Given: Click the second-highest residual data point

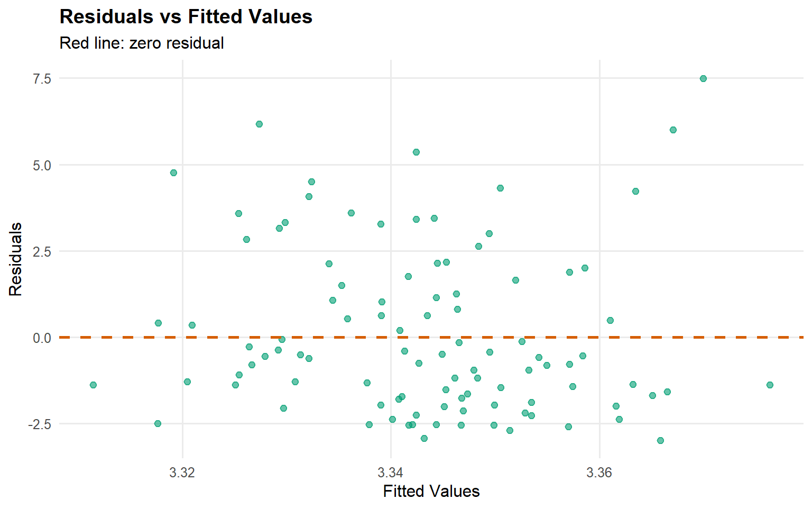Looking at the screenshot, I should [259, 124].
